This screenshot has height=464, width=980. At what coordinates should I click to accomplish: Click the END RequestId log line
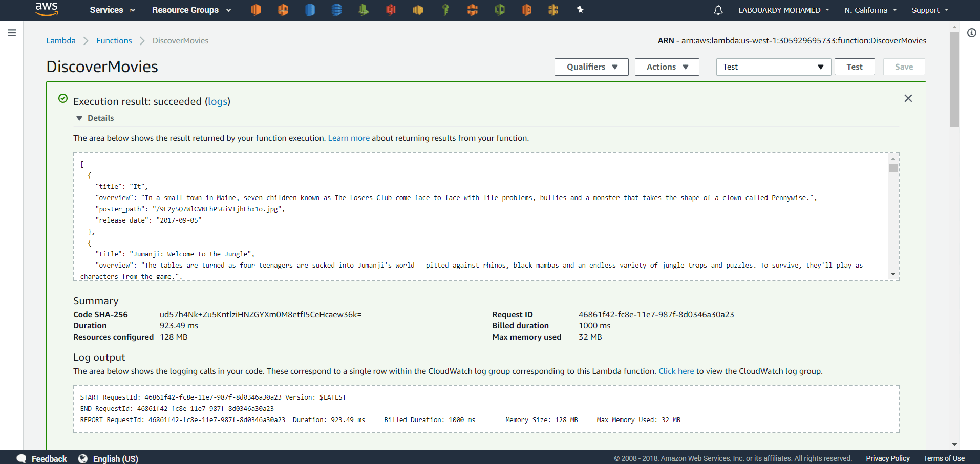coord(177,408)
